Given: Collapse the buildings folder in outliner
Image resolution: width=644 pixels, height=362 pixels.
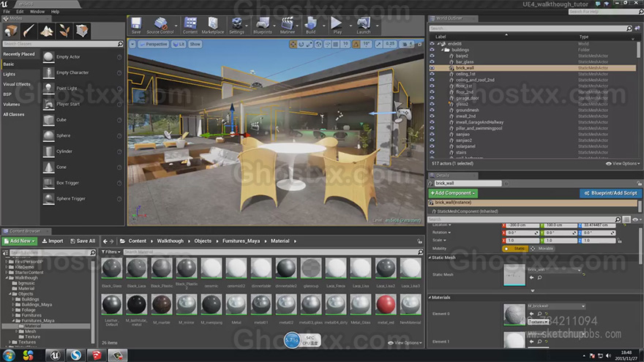Looking at the screenshot, I should pos(442,50).
